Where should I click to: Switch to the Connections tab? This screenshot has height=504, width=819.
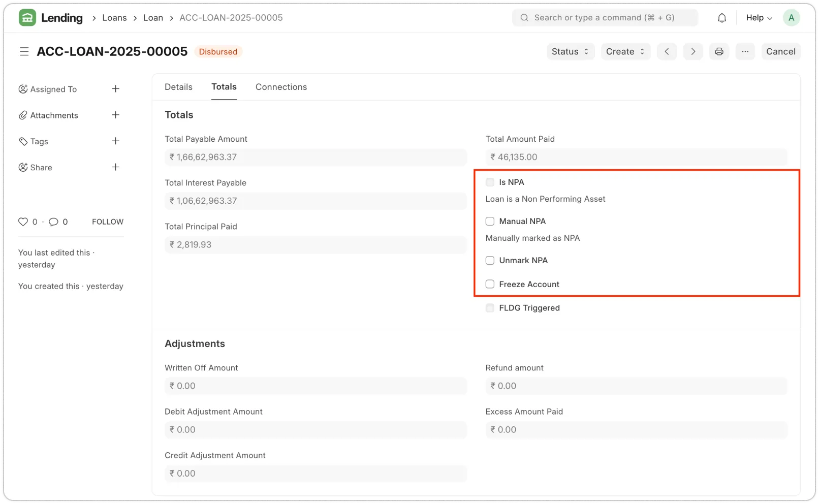(x=281, y=87)
